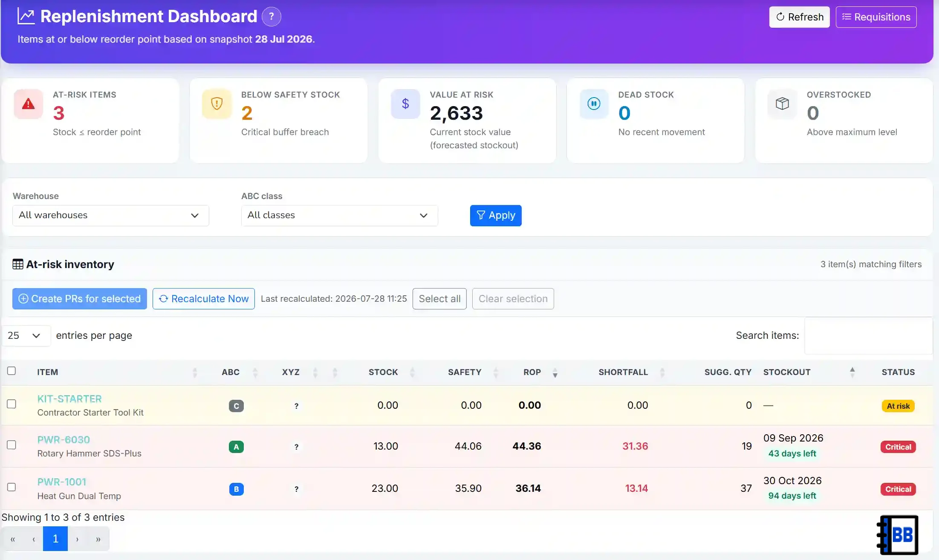The height and width of the screenshot is (560, 939).
Task: Jump to the first page with the double left arrow
Action: pyautogui.click(x=13, y=539)
